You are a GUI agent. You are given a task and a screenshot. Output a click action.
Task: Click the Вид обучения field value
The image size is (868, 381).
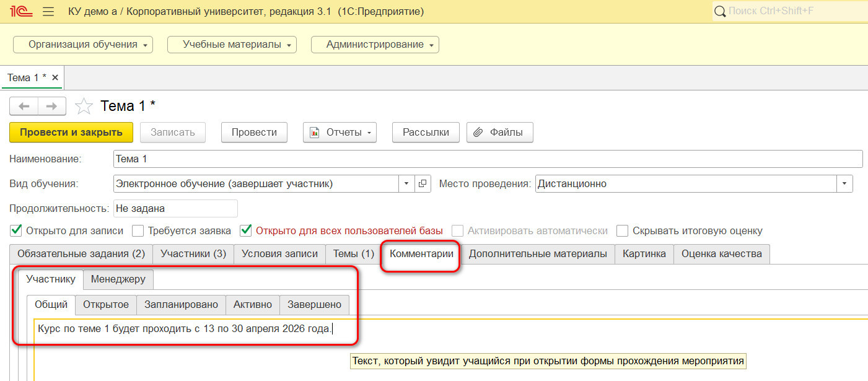click(256, 183)
